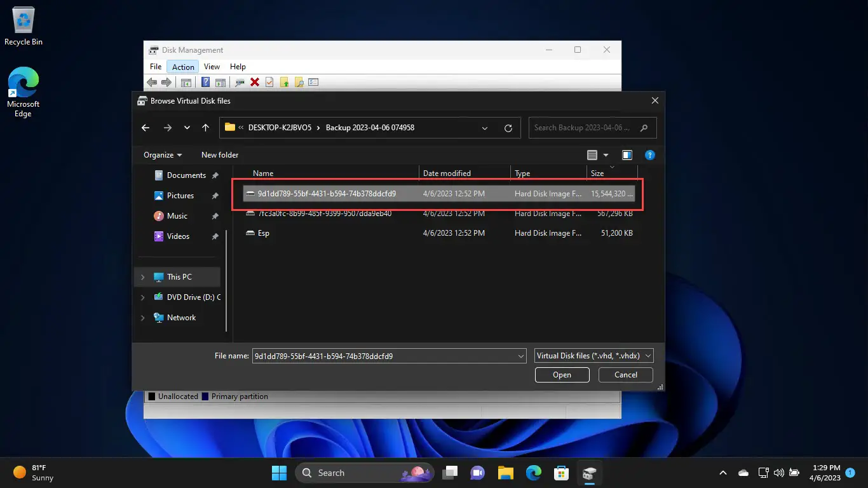The height and width of the screenshot is (488, 868).
Task: Open the Chat app from taskbar
Action: [x=477, y=473]
